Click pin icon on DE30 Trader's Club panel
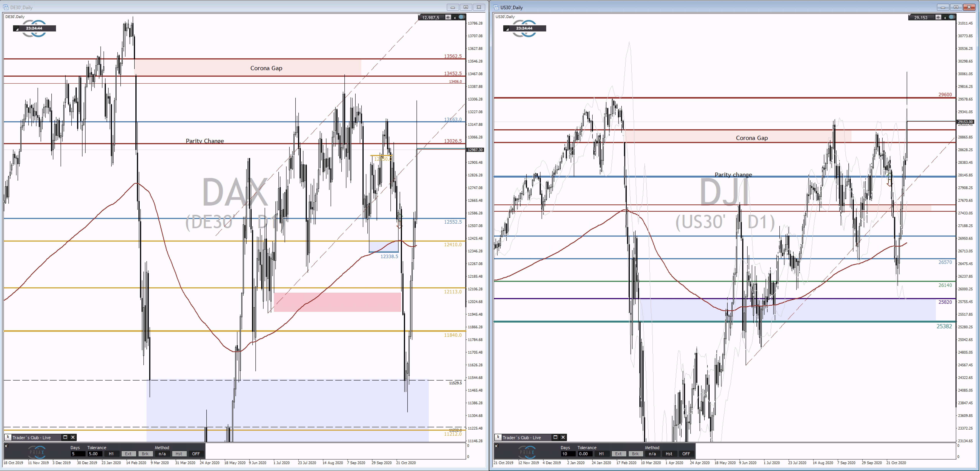 [x=8, y=437]
